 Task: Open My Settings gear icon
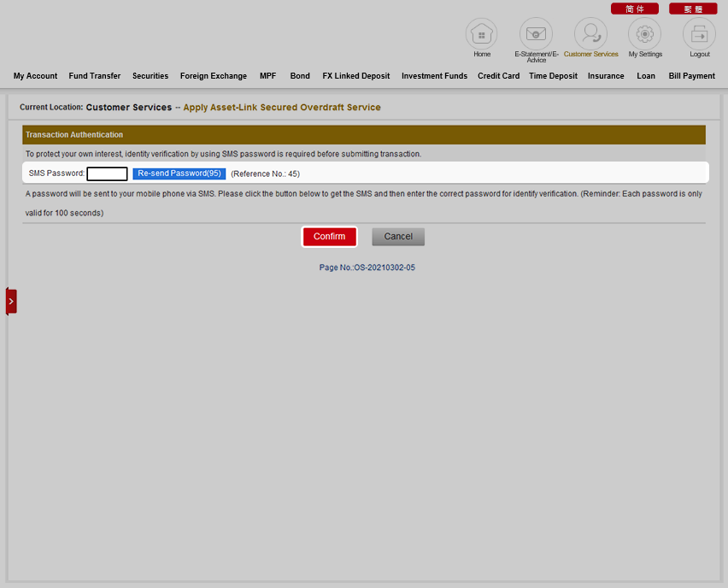point(645,34)
